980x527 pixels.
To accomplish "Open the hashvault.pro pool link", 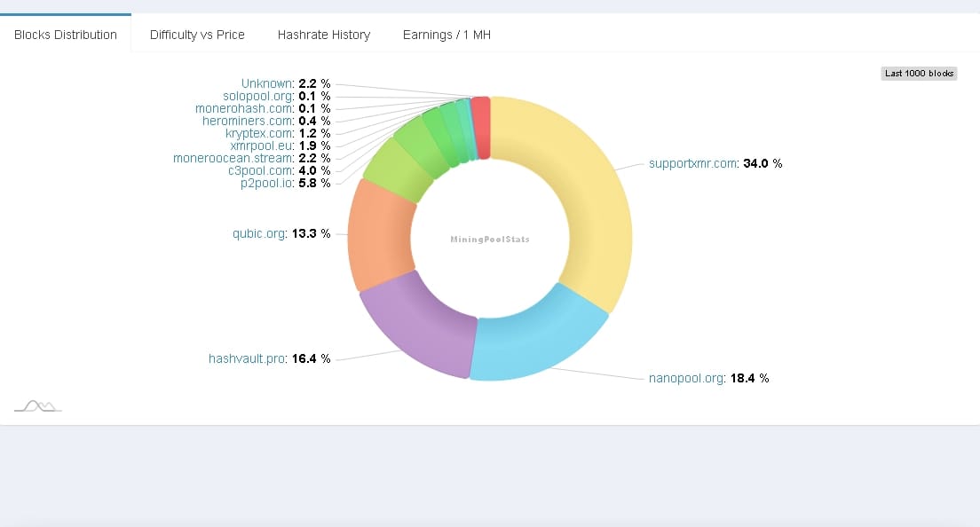I will 246,359.
